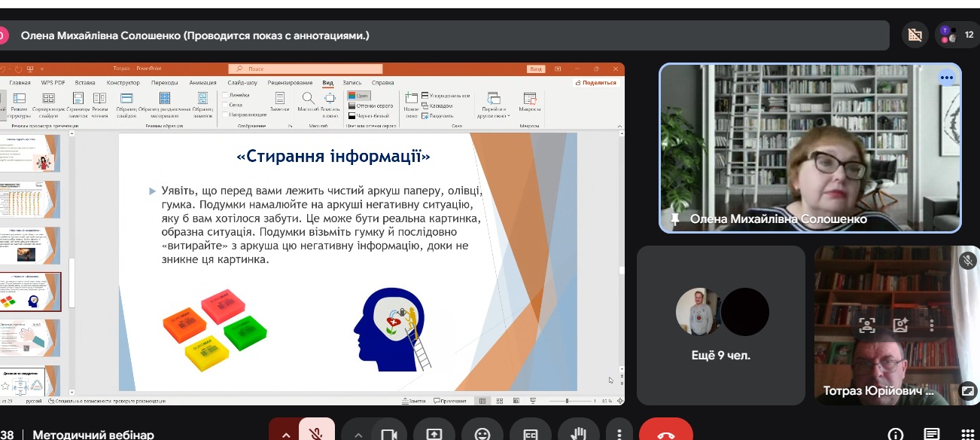The width and height of the screenshot is (980, 440).
Task: Raise your hand in the meeting
Action: pyautogui.click(x=578, y=433)
